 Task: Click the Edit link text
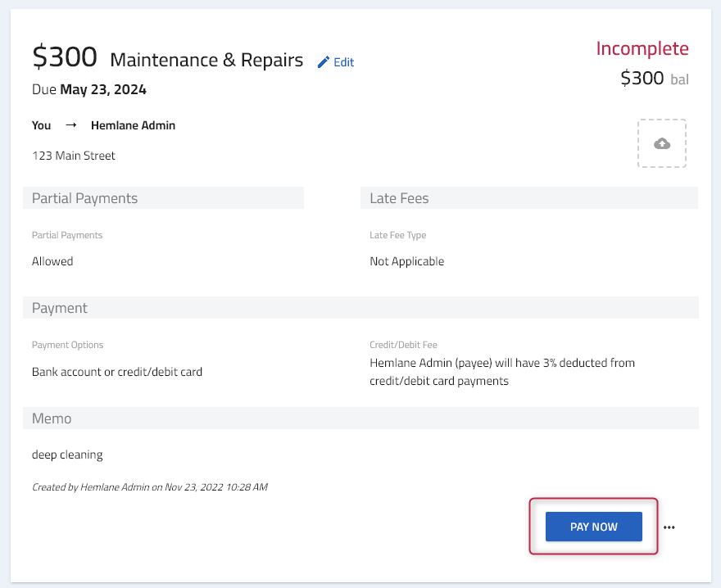343,62
